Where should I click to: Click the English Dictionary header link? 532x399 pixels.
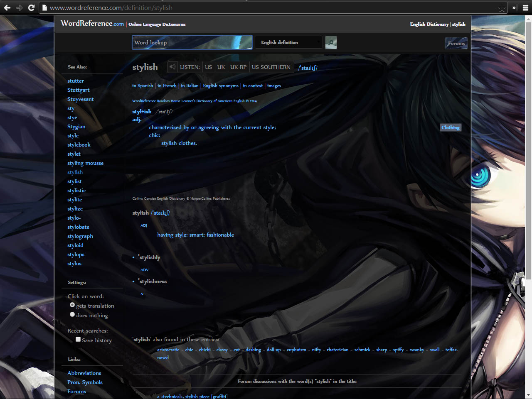pos(429,24)
